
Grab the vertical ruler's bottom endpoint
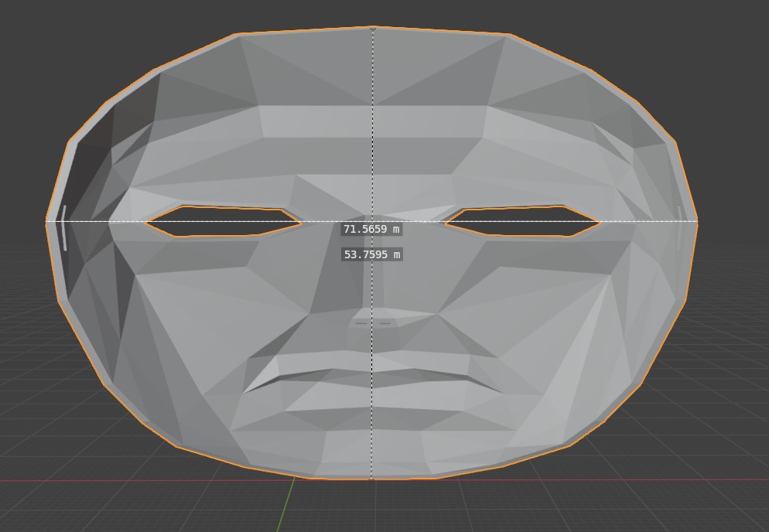[x=373, y=478]
